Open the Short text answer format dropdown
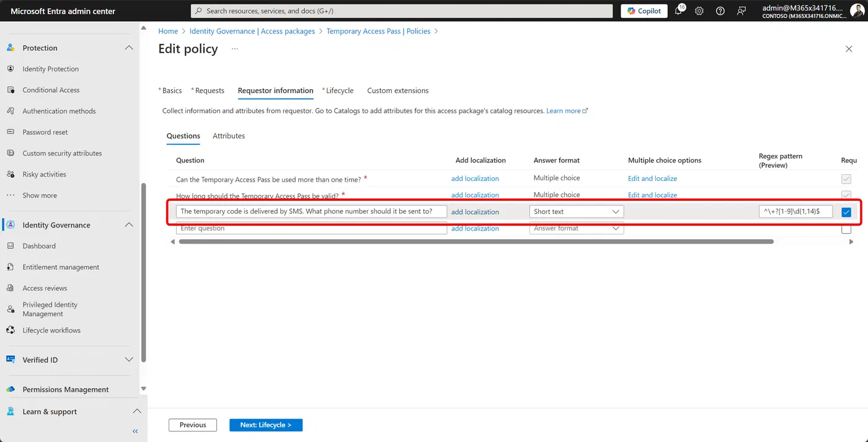The width and height of the screenshot is (868, 442). pos(577,211)
